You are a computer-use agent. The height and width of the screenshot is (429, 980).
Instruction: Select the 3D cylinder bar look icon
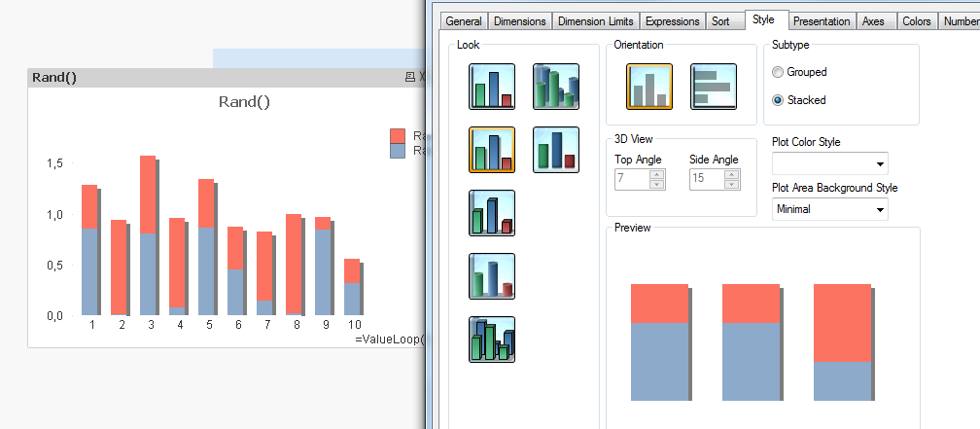click(492, 276)
